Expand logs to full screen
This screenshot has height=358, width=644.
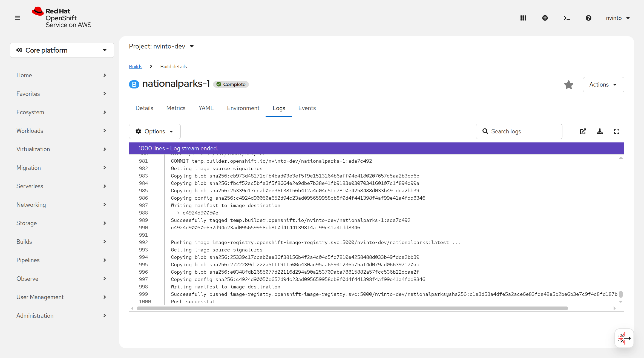[617, 131]
